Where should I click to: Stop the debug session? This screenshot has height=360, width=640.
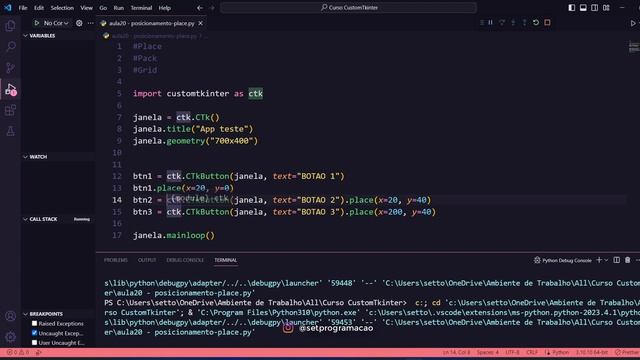coord(547,23)
